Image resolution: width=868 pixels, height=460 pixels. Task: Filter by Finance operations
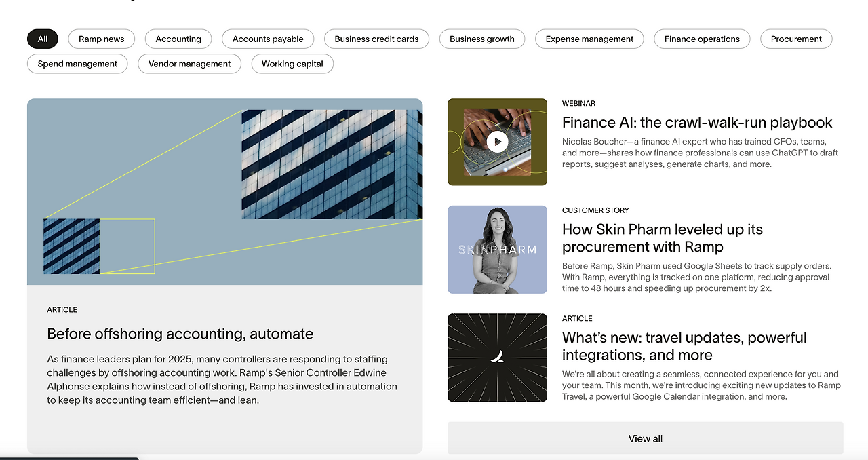click(702, 39)
